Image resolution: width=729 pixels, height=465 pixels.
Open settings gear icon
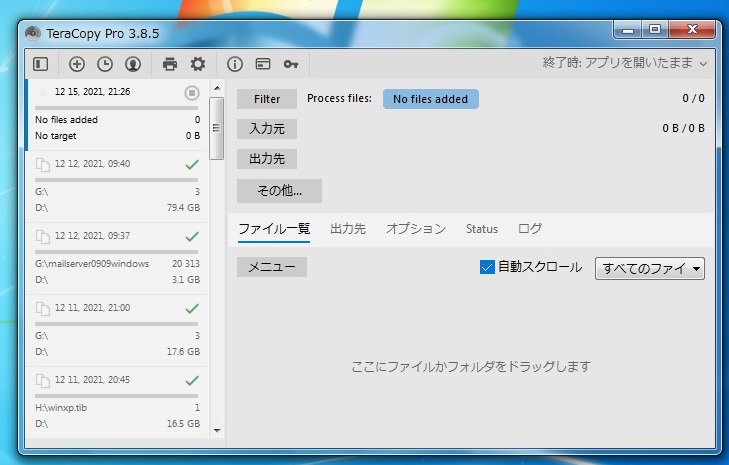(198, 64)
